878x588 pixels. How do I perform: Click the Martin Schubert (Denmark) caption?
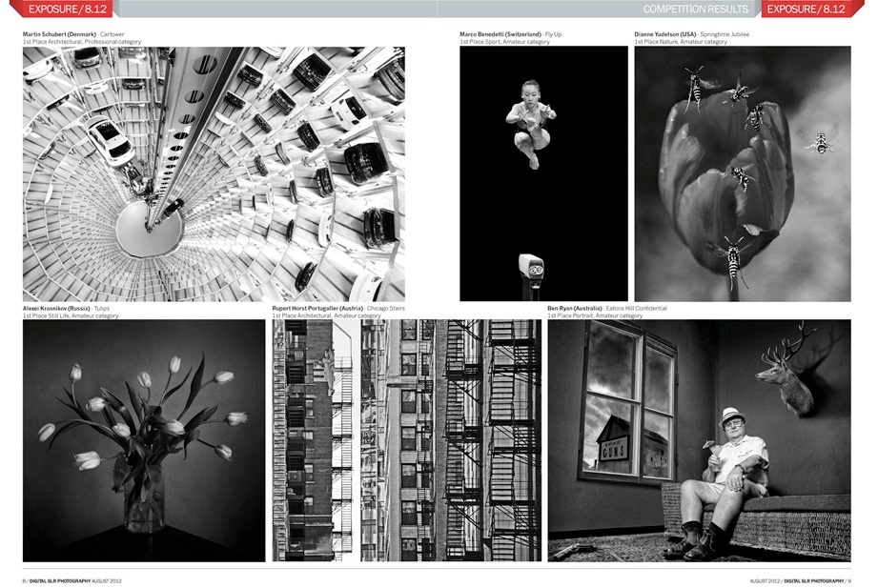tap(59, 34)
